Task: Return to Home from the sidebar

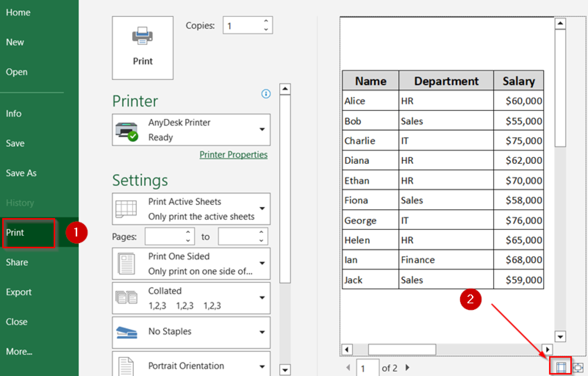Action: [x=18, y=12]
